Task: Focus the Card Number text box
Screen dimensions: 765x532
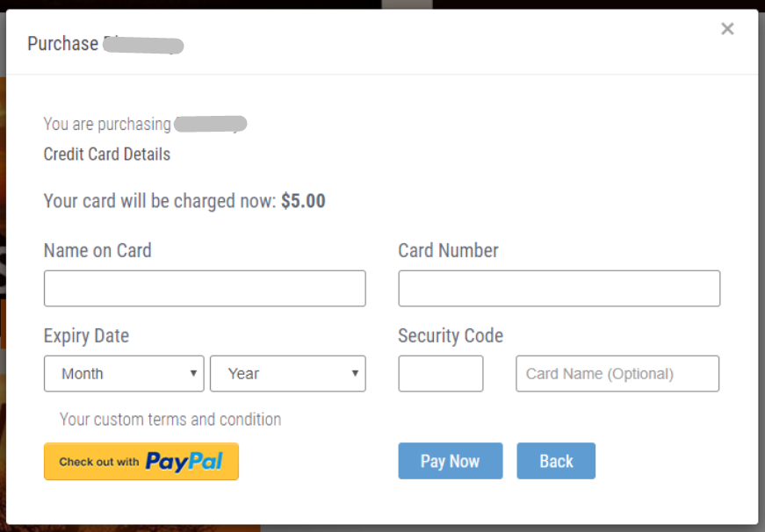Action: coord(559,288)
